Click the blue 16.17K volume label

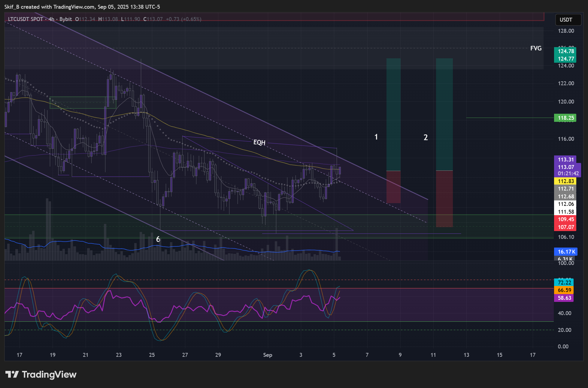pos(566,252)
